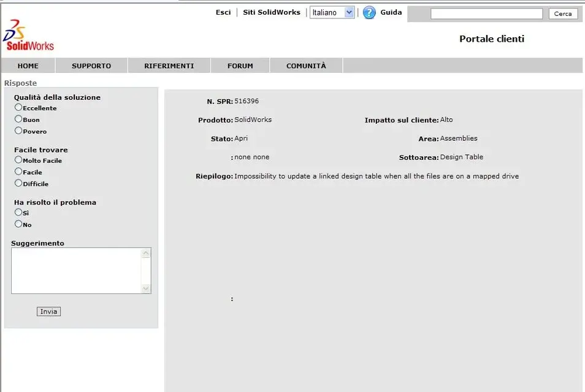Select Povero quality rating
The height and width of the screenshot is (392, 585).
point(18,130)
